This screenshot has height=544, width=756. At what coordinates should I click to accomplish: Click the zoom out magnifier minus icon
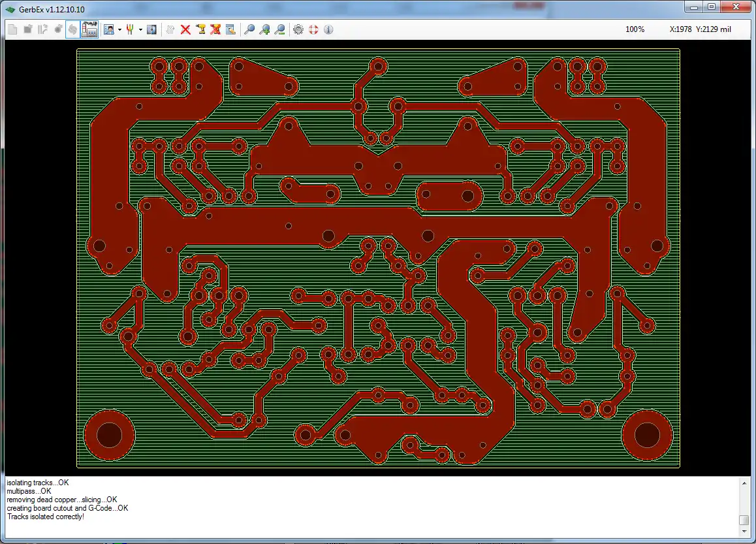[279, 29]
